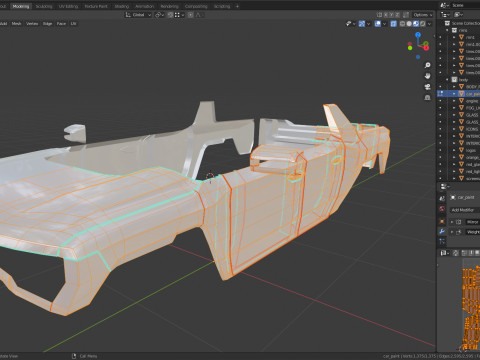Expand the Mirror modifier panel
The width and height of the screenshot is (480, 360).
click(x=452, y=222)
